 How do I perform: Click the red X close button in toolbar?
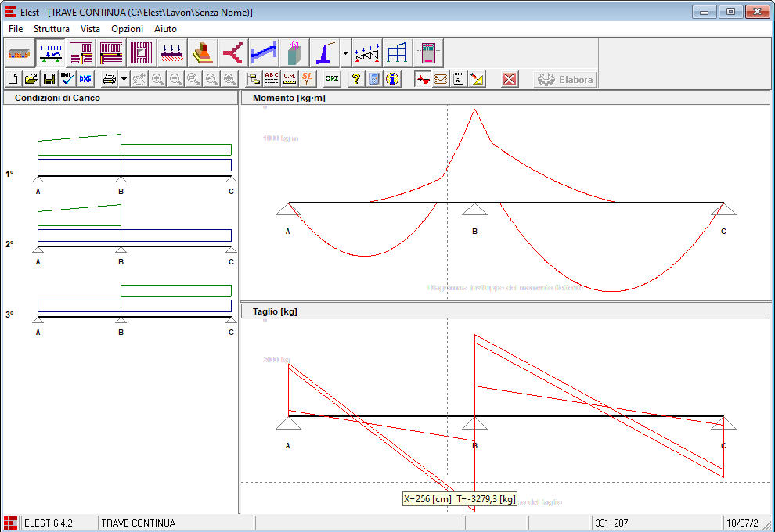click(510, 79)
